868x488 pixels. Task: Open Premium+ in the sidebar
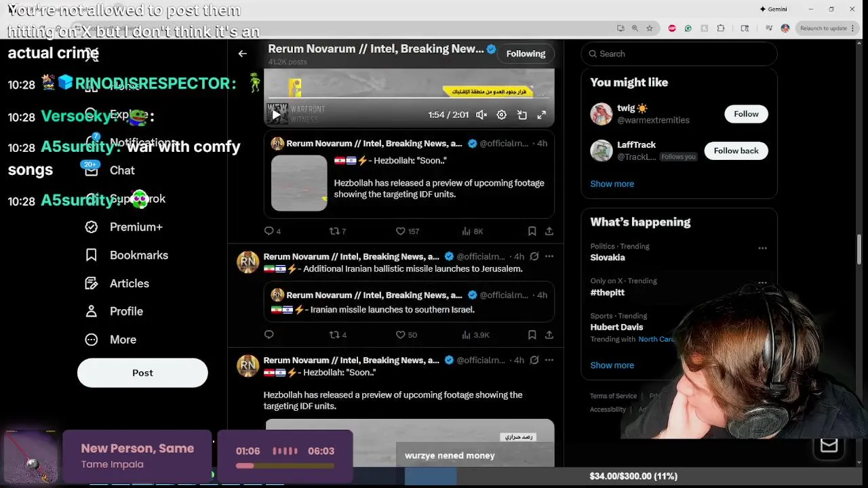coord(123,227)
